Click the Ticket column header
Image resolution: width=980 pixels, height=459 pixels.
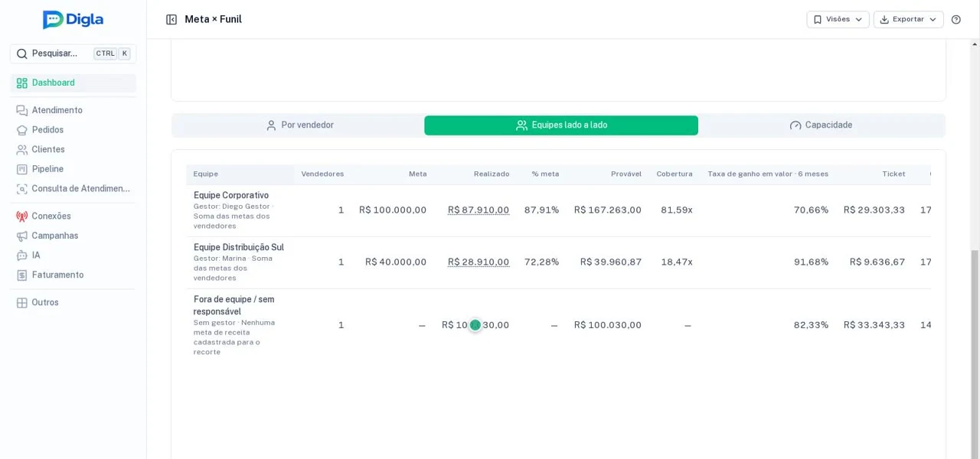(x=893, y=174)
